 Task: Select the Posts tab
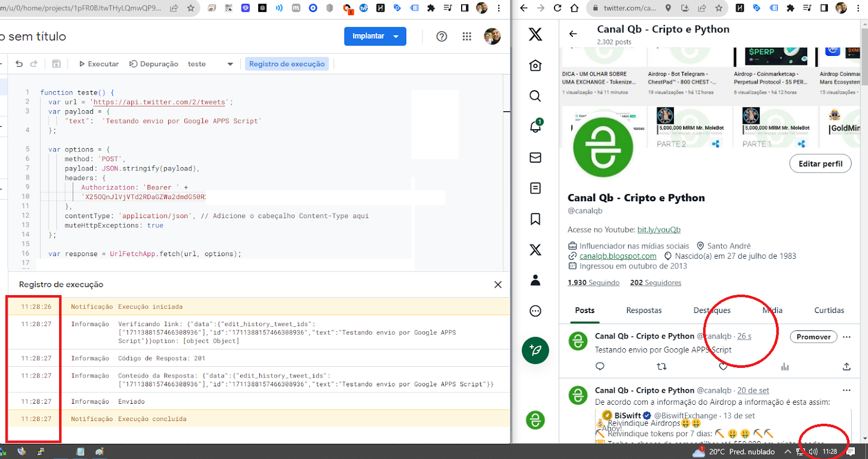pos(585,310)
